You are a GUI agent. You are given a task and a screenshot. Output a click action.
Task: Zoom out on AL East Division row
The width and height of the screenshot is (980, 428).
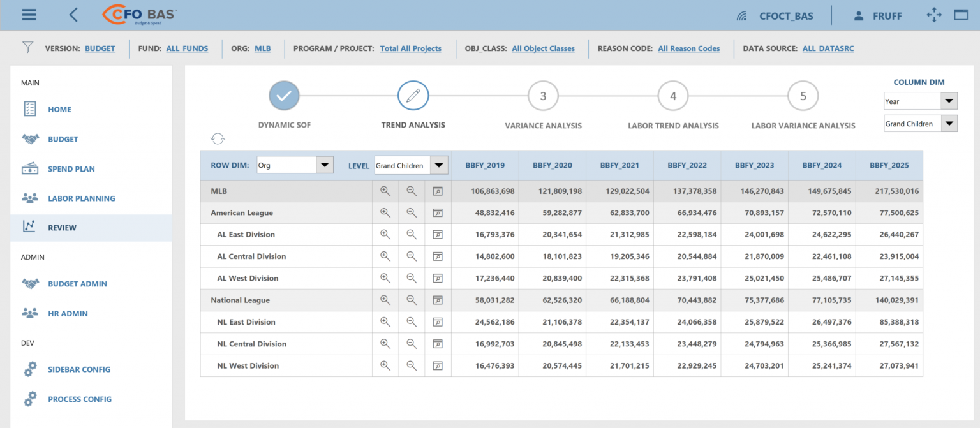[412, 234]
